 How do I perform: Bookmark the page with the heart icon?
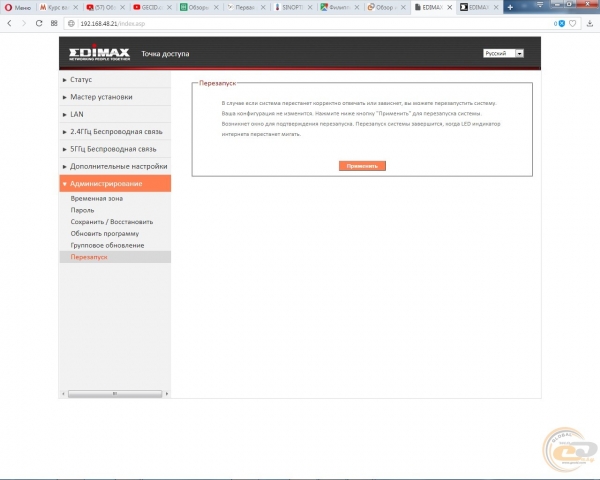click(572, 23)
